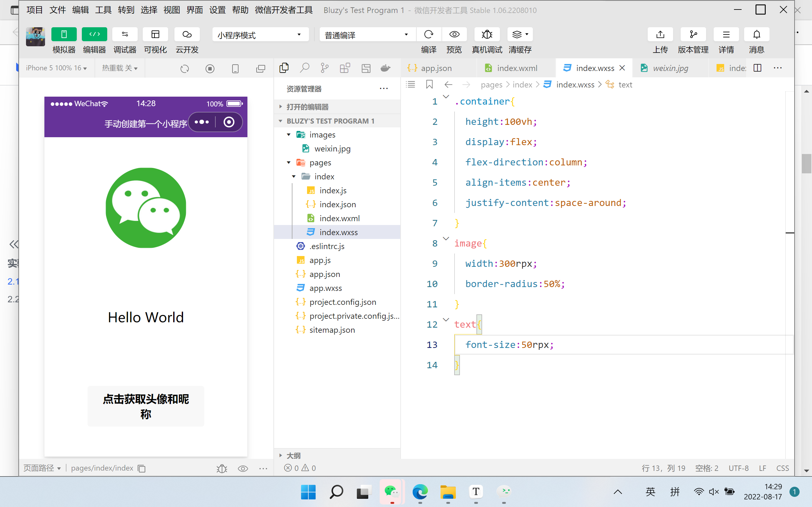Click the split editor icon
Screen dimensions: 812x507
[757, 68]
